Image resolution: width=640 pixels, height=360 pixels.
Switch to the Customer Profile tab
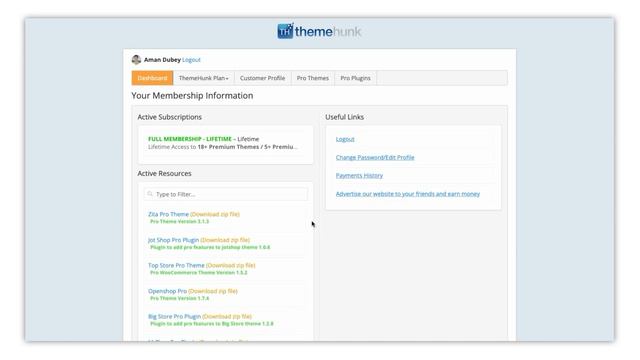pyautogui.click(x=262, y=78)
